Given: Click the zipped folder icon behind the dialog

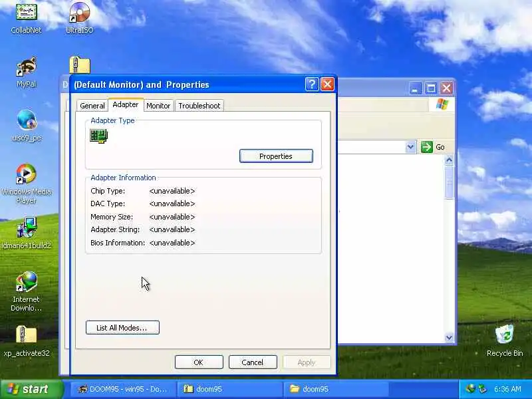Looking at the screenshot, I should [80, 65].
